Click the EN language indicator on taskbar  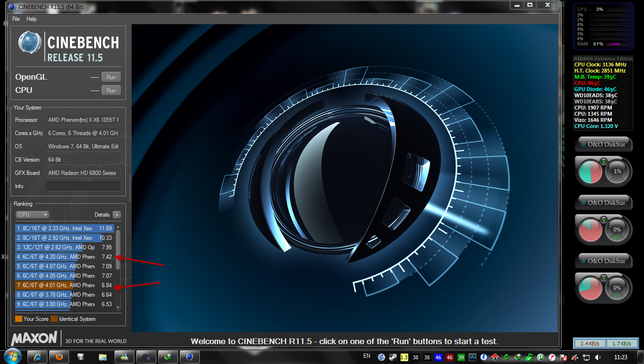pyautogui.click(x=367, y=356)
